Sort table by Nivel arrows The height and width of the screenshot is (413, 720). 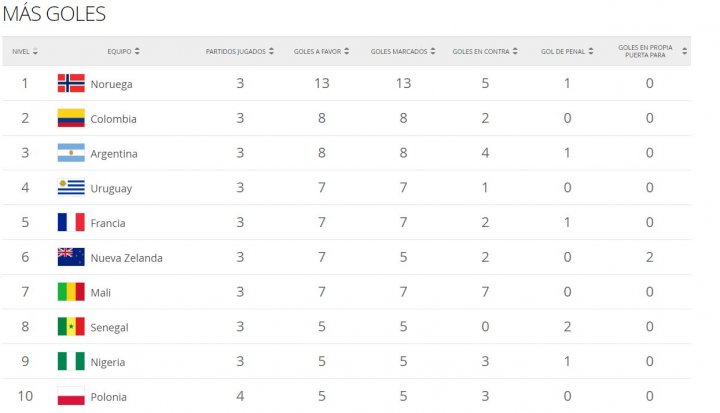[x=35, y=51]
